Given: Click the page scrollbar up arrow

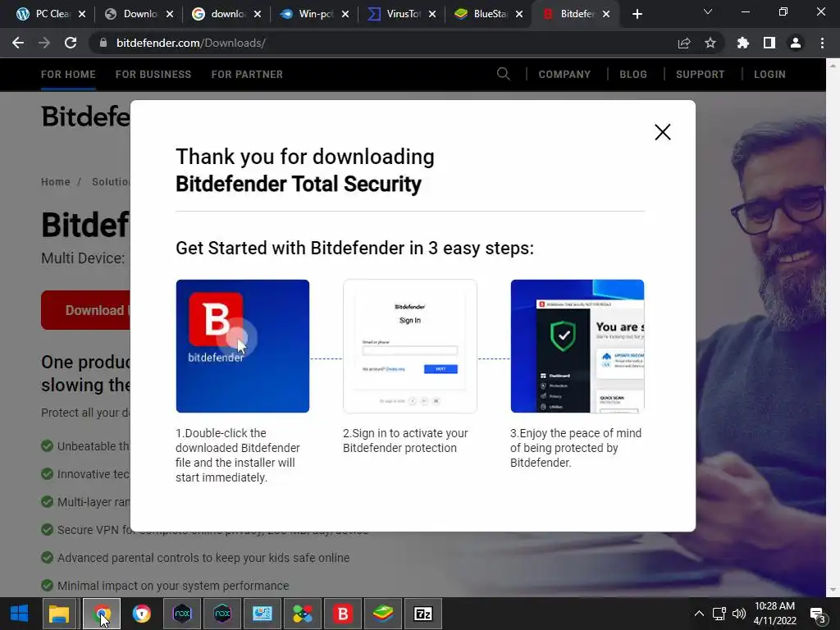Looking at the screenshot, I should pos(833,65).
